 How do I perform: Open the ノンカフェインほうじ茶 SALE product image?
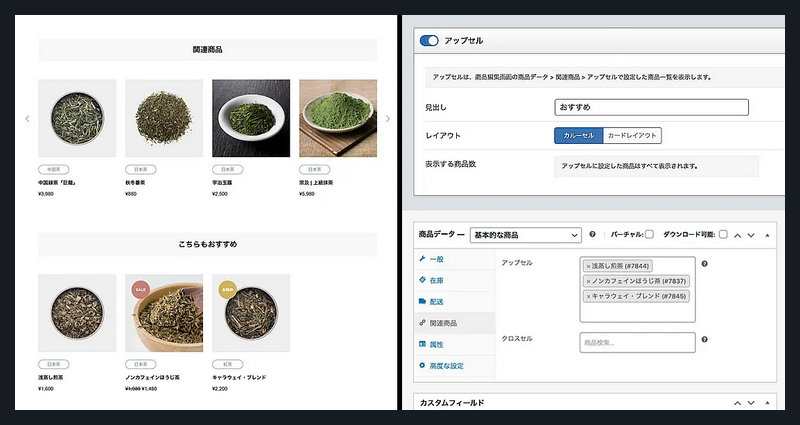click(x=164, y=313)
